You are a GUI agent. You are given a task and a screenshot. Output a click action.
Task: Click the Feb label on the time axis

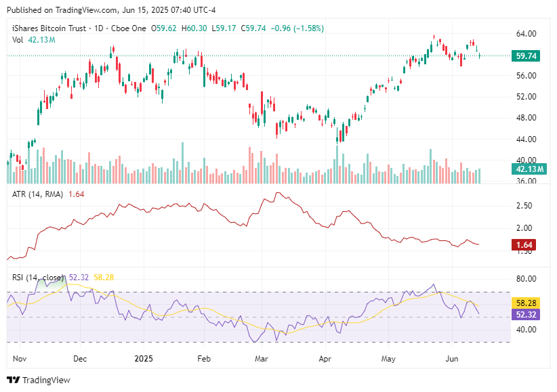coord(204,359)
